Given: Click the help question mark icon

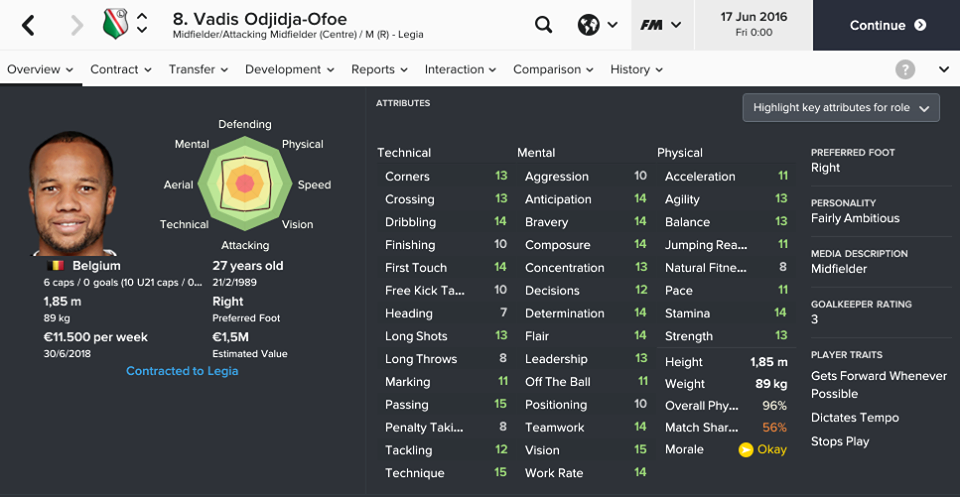Looking at the screenshot, I should [x=905, y=69].
